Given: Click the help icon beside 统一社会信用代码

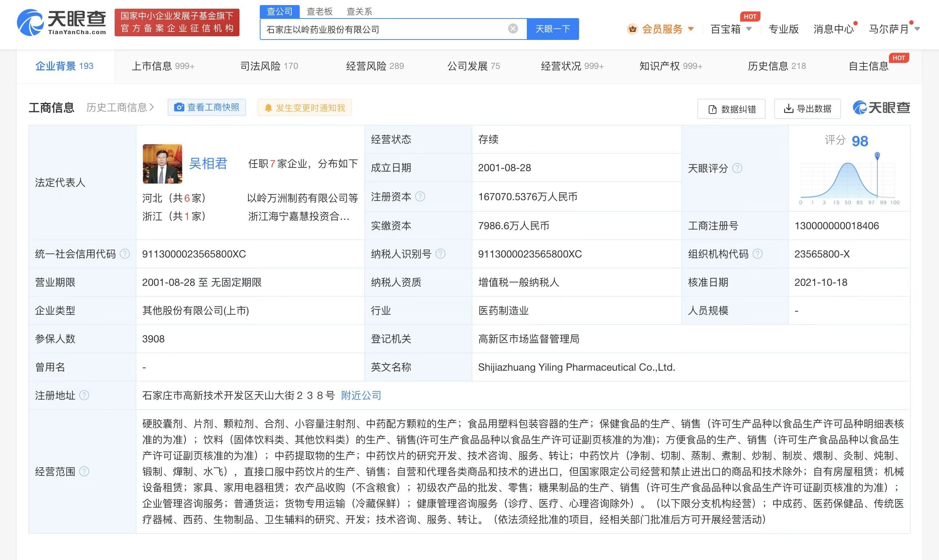Looking at the screenshot, I should [x=124, y=254].
